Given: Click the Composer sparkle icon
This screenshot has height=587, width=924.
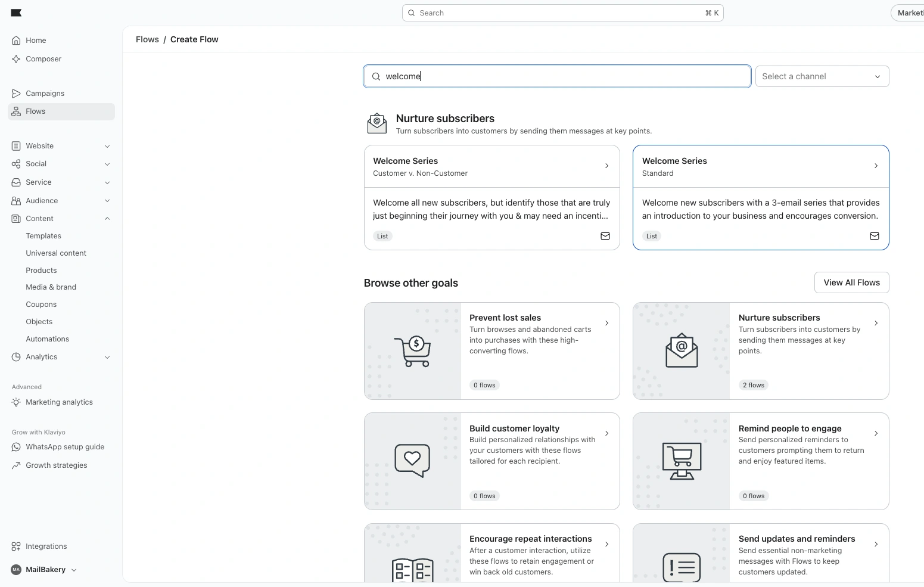Looking at the screenshot, I should (x=16, y=59).
